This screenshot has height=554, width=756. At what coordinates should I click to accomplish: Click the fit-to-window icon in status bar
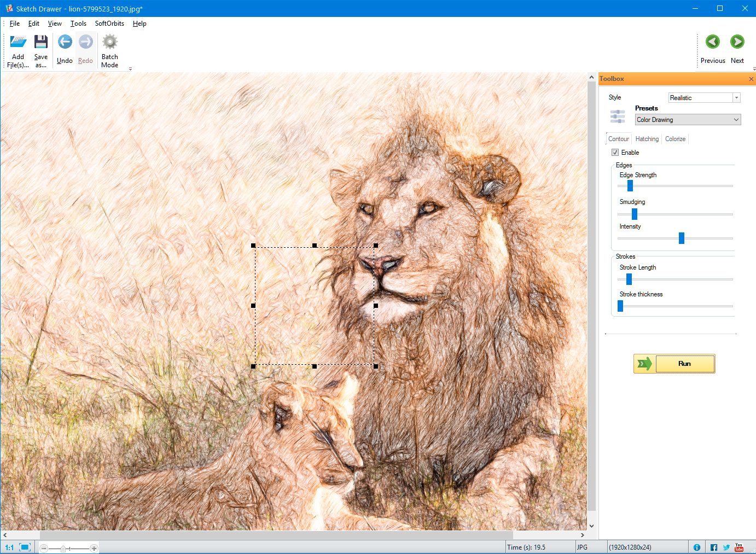(25, 547)
